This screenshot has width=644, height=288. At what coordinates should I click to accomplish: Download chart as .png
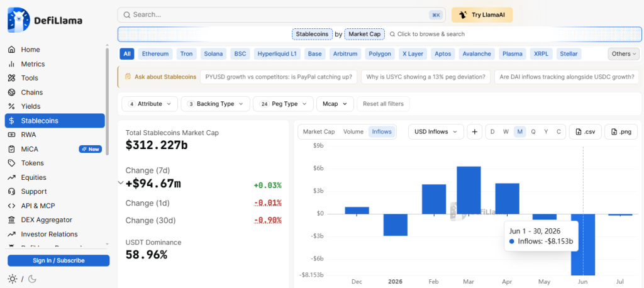(x=621, y=132)
